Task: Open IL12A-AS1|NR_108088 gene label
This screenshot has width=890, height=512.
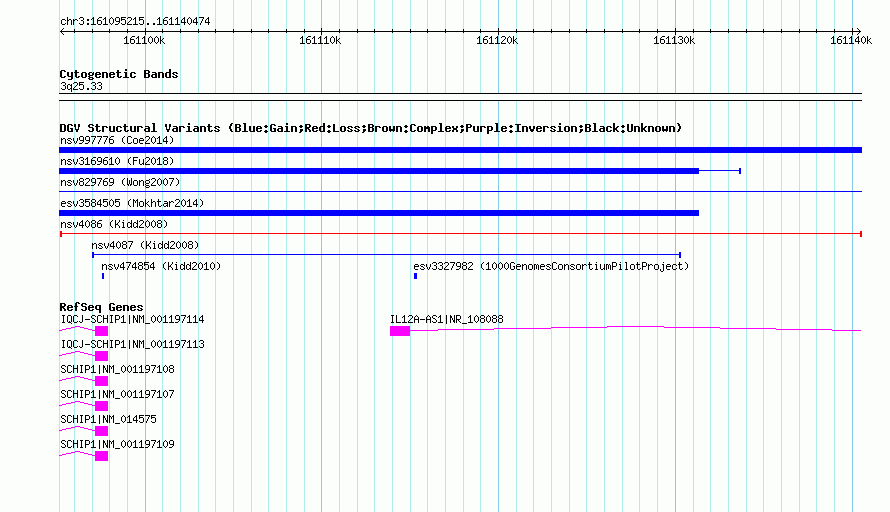Action: (447, 320)
